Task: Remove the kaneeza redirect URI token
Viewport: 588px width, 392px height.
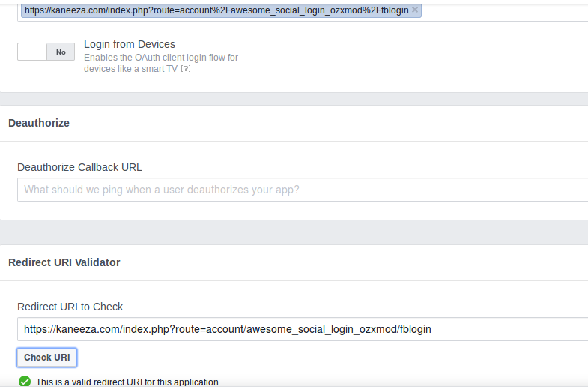Action: (415, 10)
